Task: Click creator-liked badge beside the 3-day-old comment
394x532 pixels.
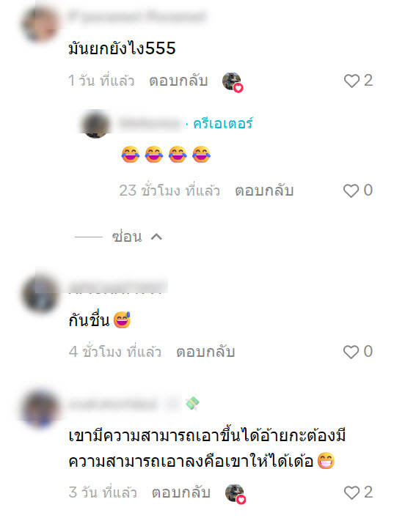Action: pos(236,494)
